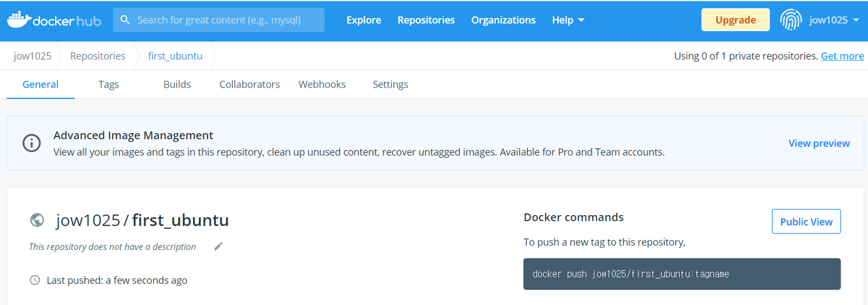Open the fingerprint account avatar

790,20
